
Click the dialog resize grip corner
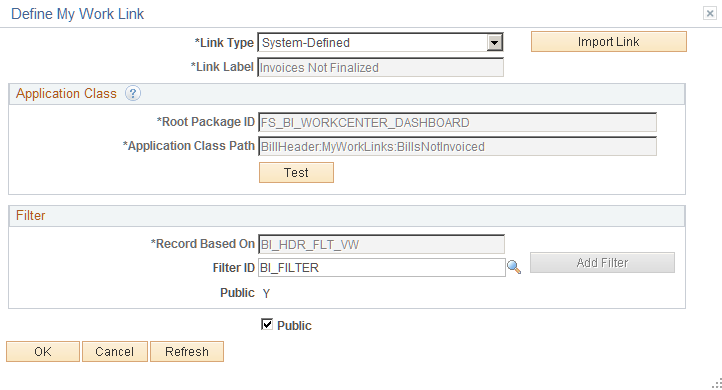716,384
